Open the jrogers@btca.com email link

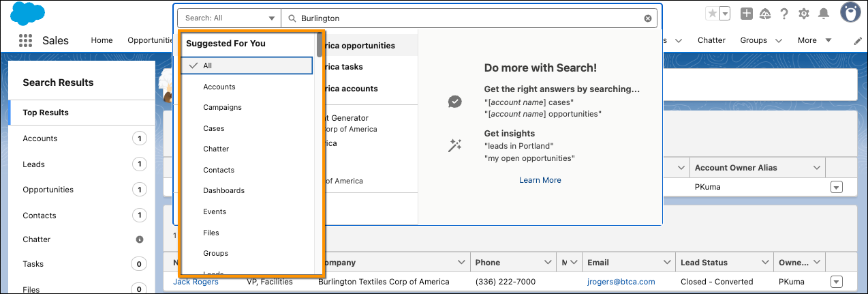tap(621, 281)
